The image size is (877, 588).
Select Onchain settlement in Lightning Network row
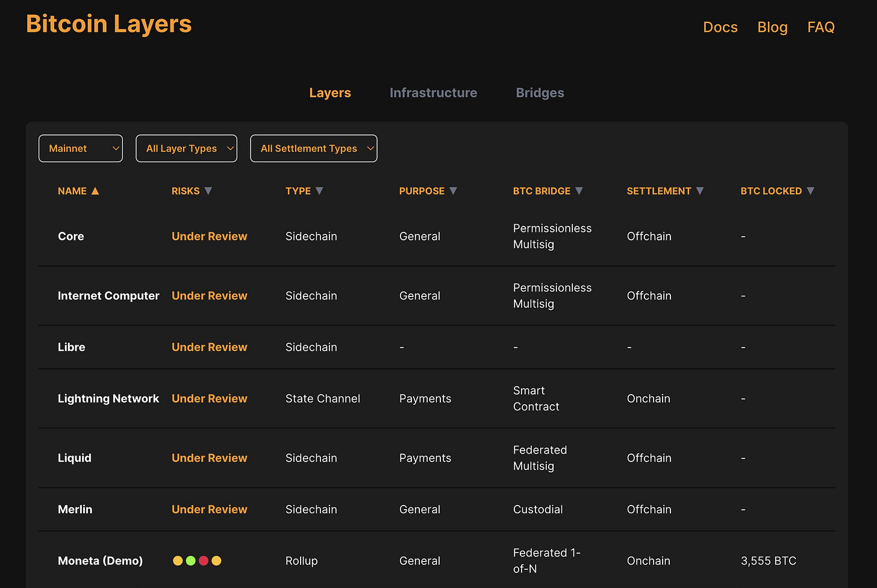click(649, 398)
